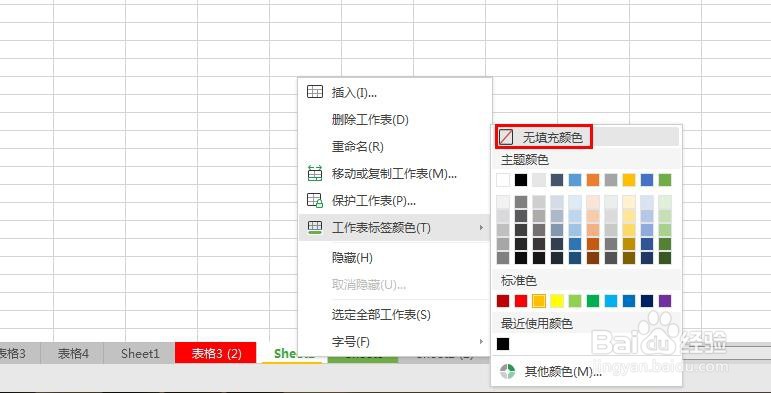This screenshot has height=393, width=771.
Task: Pick bright red in standard colors
Action: [x=521, y=301]
